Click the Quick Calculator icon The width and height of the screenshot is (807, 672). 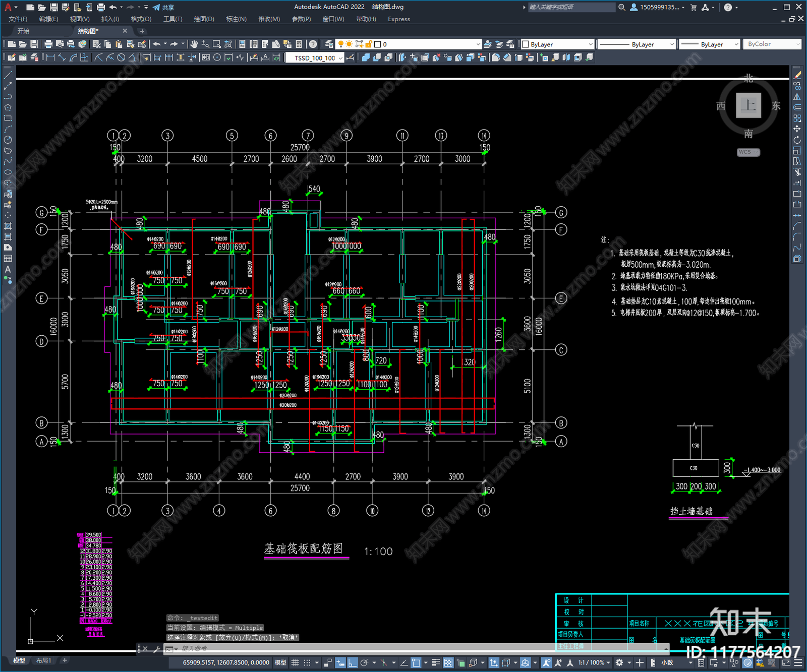299,44
